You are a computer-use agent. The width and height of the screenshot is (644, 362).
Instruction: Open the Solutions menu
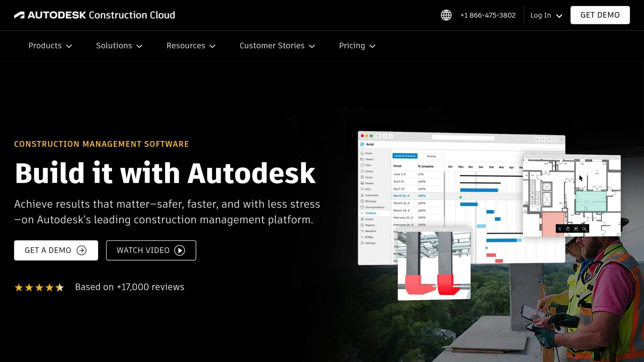pyautogui.click(x=119, y=46)
